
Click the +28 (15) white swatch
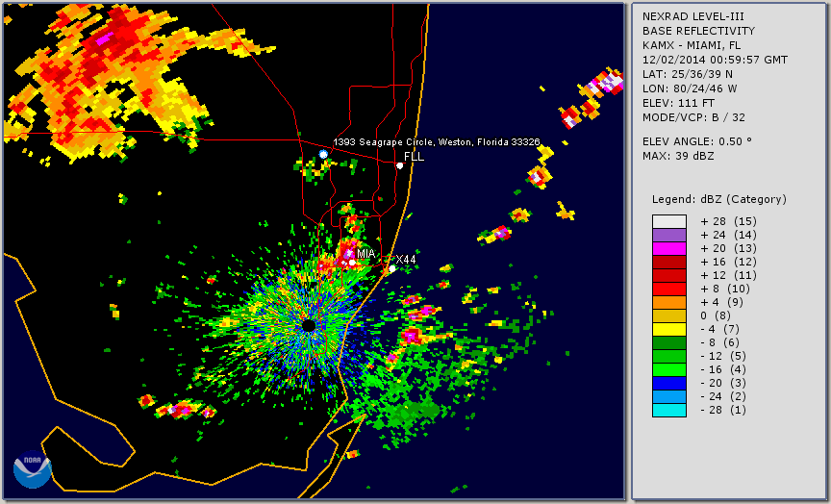(669, 221)
